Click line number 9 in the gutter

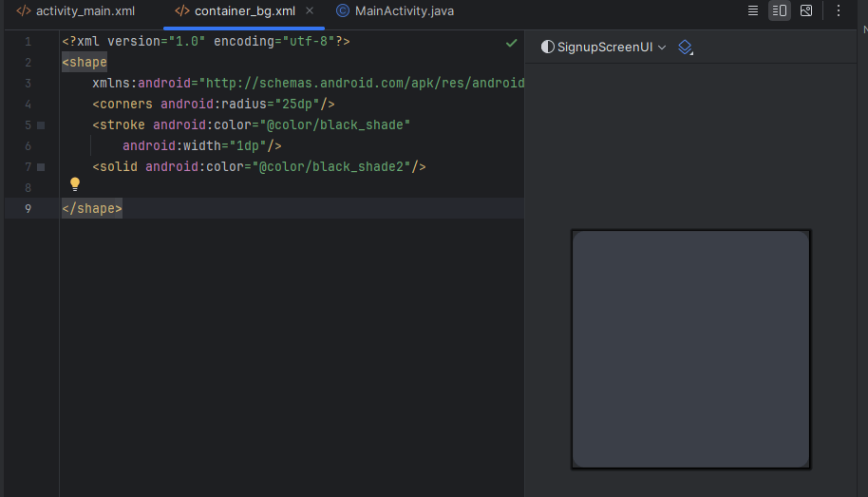[x=28, y=209]
